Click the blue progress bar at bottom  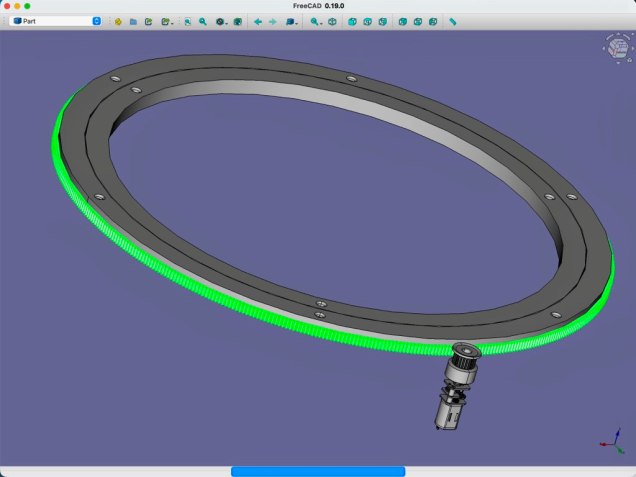[318, 471]
